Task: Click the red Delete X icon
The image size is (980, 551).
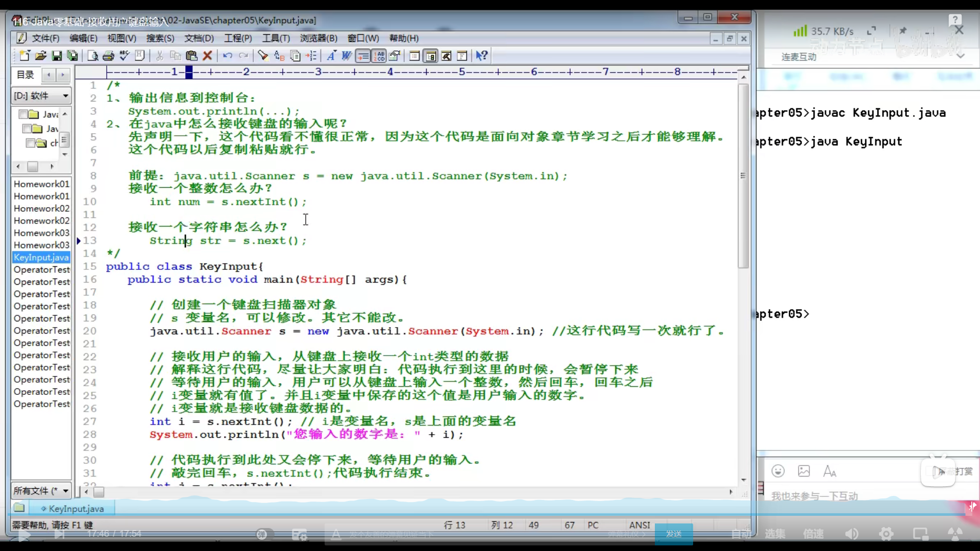Action: click(x=207, y=56)
